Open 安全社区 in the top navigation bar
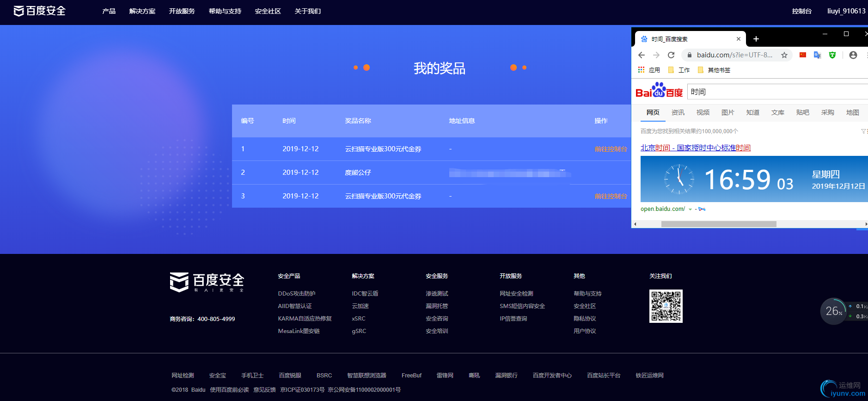 click(268, 11)
